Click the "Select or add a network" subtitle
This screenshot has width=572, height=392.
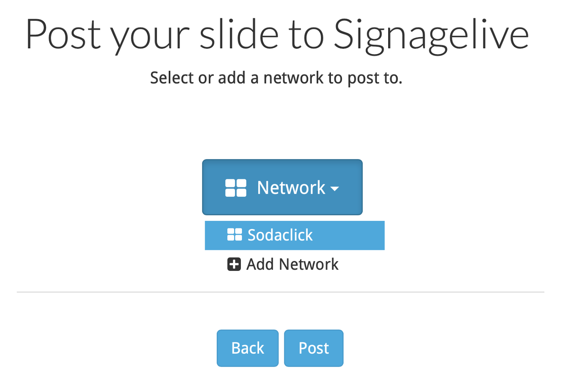tap(276, 78)
